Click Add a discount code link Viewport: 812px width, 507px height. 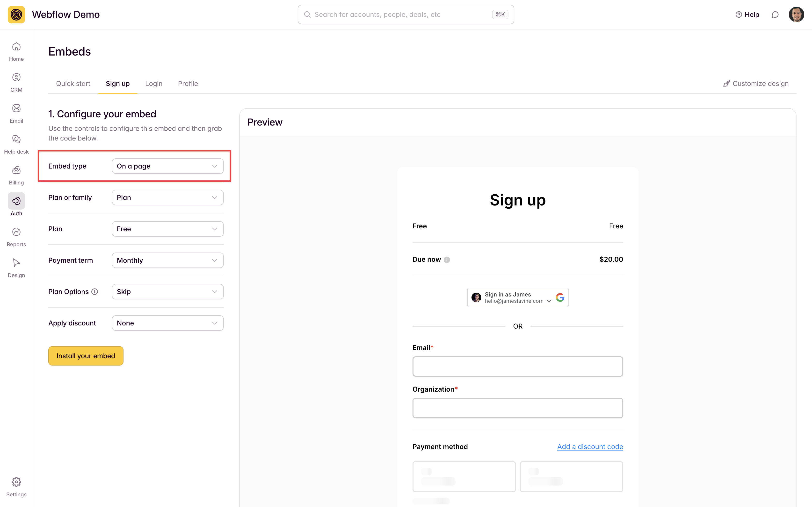coord(590,447)
